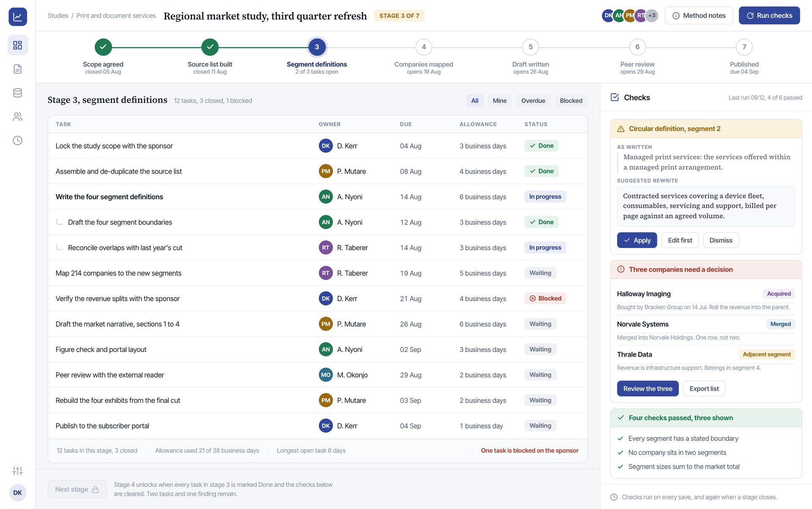Click Review the three button
The image size is (812, 509).
click(647, 389)
